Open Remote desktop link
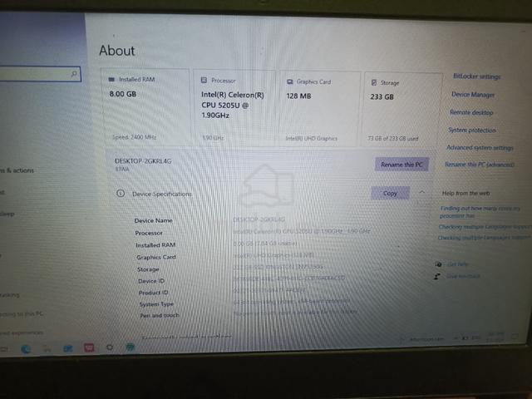The height and width of the screenshot is (399, 532). [x=471, y=112]
